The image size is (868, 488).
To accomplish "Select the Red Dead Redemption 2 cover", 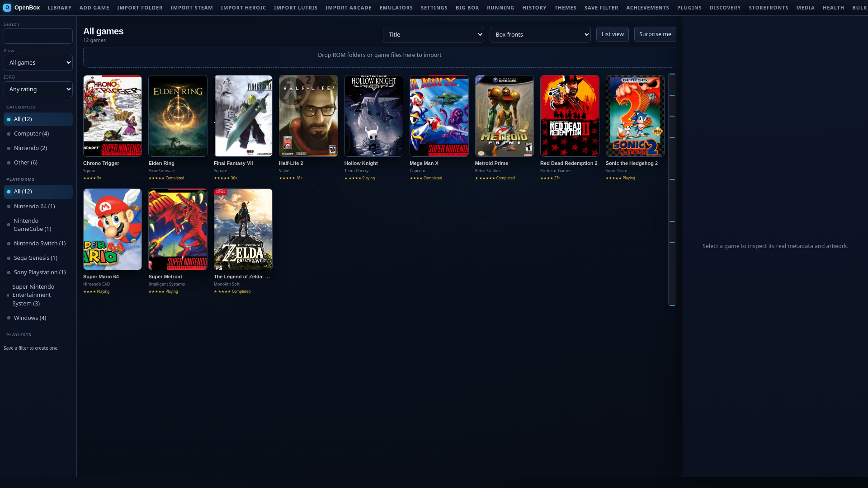I will click(570, 116).
